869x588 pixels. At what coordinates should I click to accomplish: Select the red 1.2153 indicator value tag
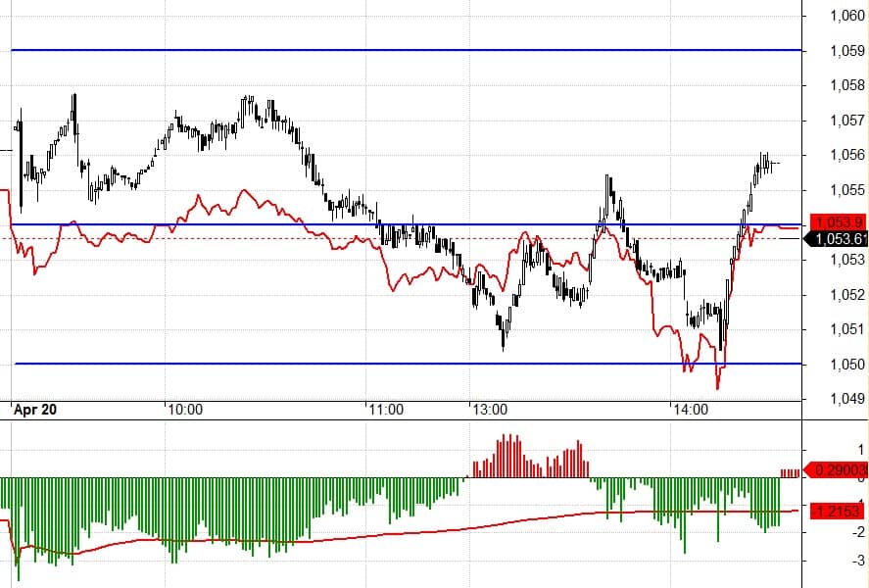837,511
